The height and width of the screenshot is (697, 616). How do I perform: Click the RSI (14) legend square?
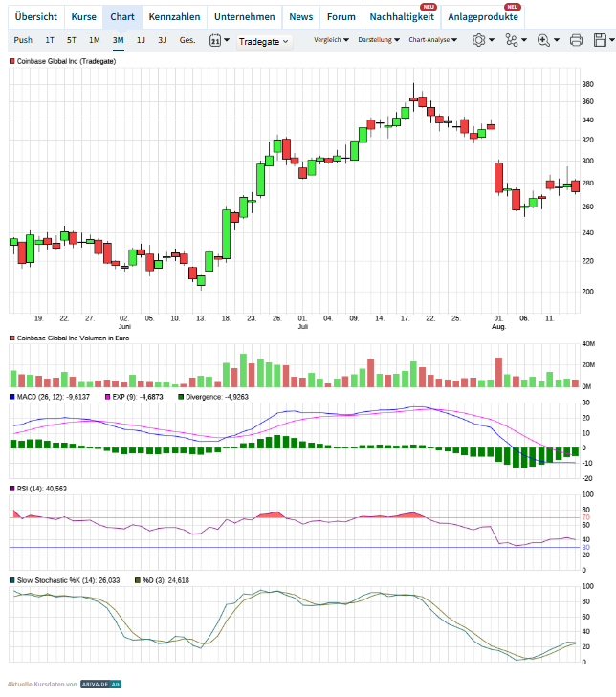[x=12, y=489]
